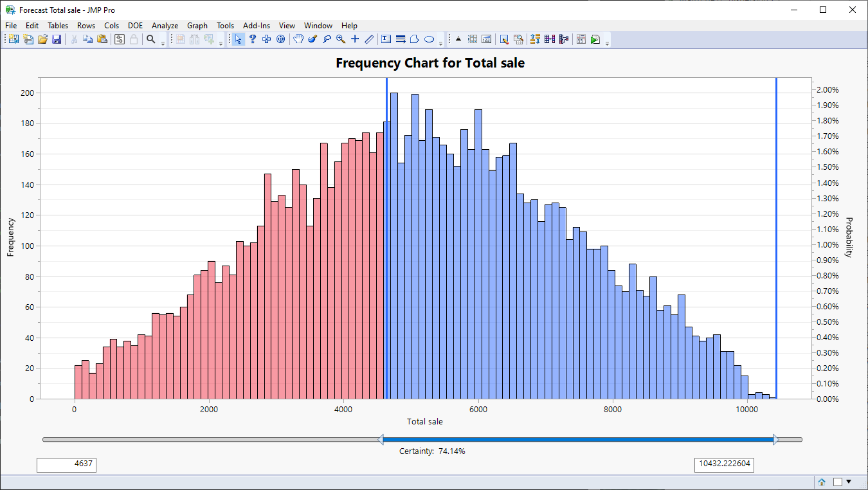This screenshot has width=868, height=490.
Task: Expand the tools toolbar overflow chevron
Action: (441, 42)
